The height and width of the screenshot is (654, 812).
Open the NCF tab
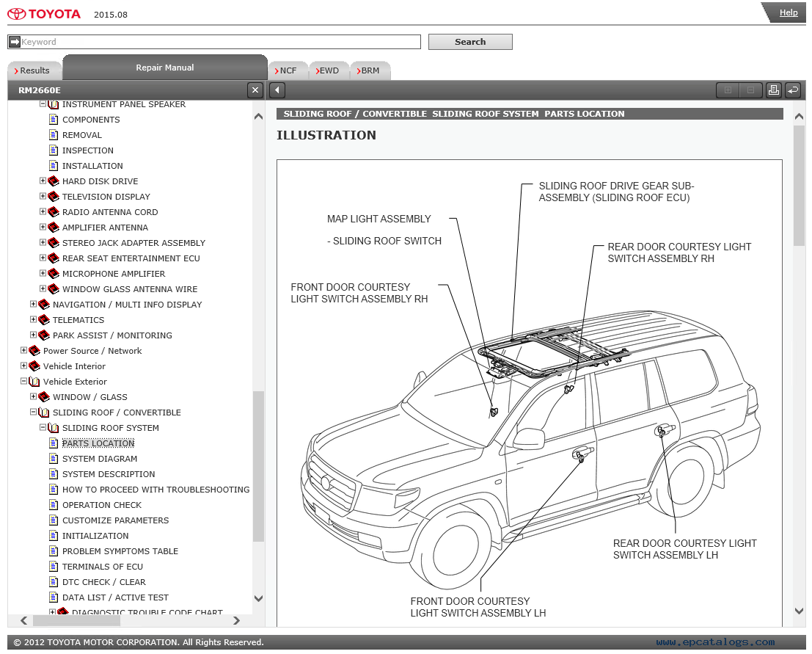tap(288, 70)
